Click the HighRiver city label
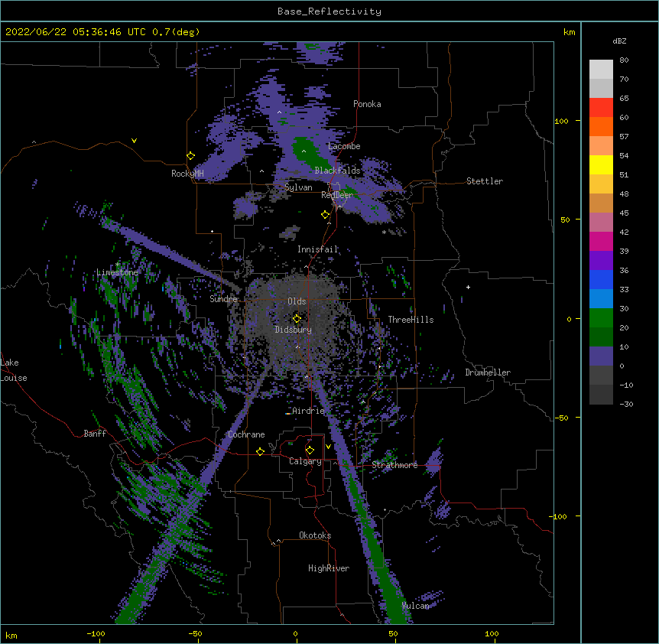This screenshot has height=644, width=659. coord(329,568)
